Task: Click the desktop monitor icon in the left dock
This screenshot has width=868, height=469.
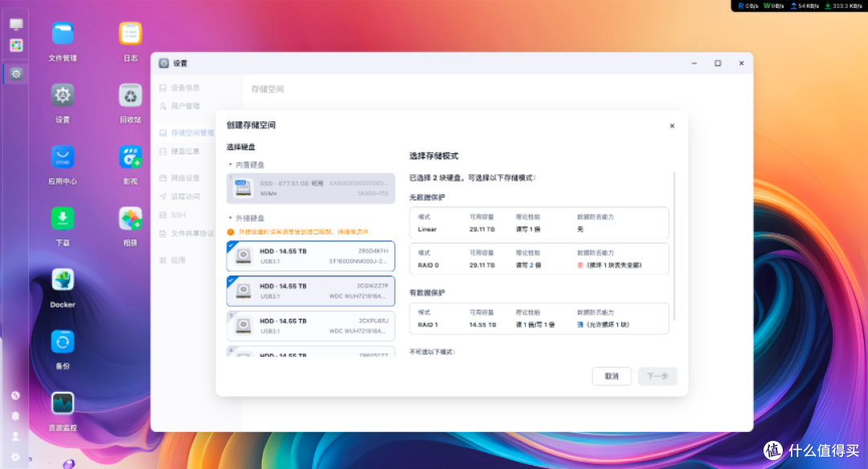Action: (x=16, y=24)
